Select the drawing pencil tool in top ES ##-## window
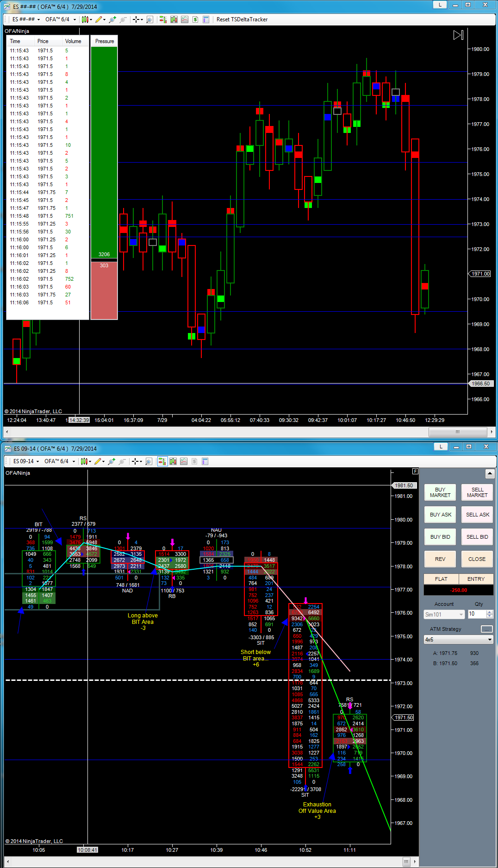Viewport: 498px width, 868px height. tap(99, 19)
